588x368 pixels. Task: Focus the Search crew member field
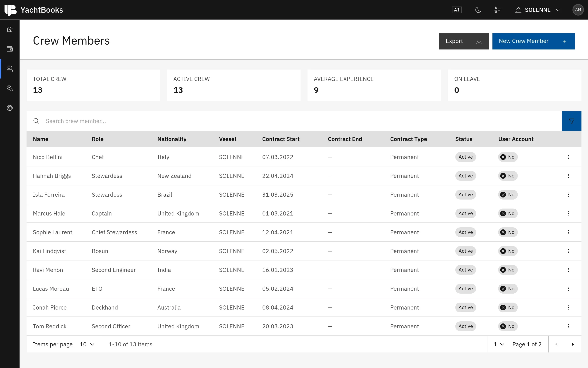point(294,121)
